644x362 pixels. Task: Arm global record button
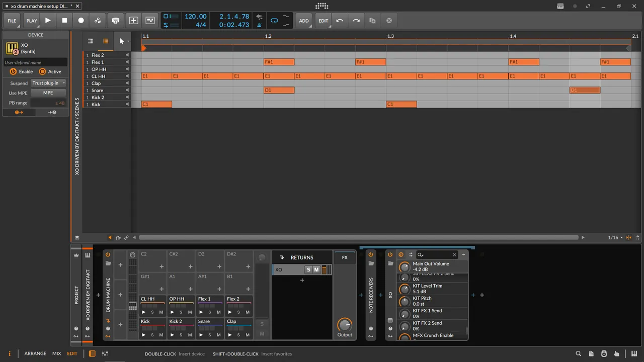click(81, 21)
